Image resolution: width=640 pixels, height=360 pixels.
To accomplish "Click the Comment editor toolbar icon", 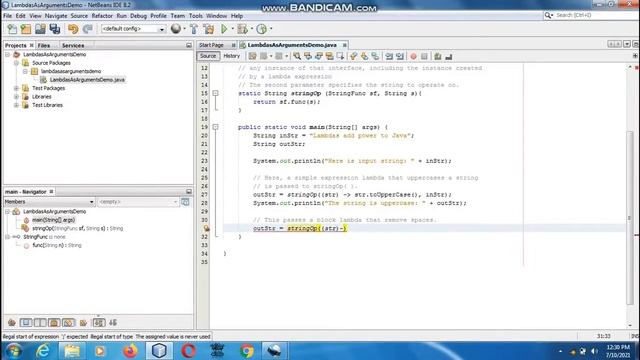I will [438, 56].
